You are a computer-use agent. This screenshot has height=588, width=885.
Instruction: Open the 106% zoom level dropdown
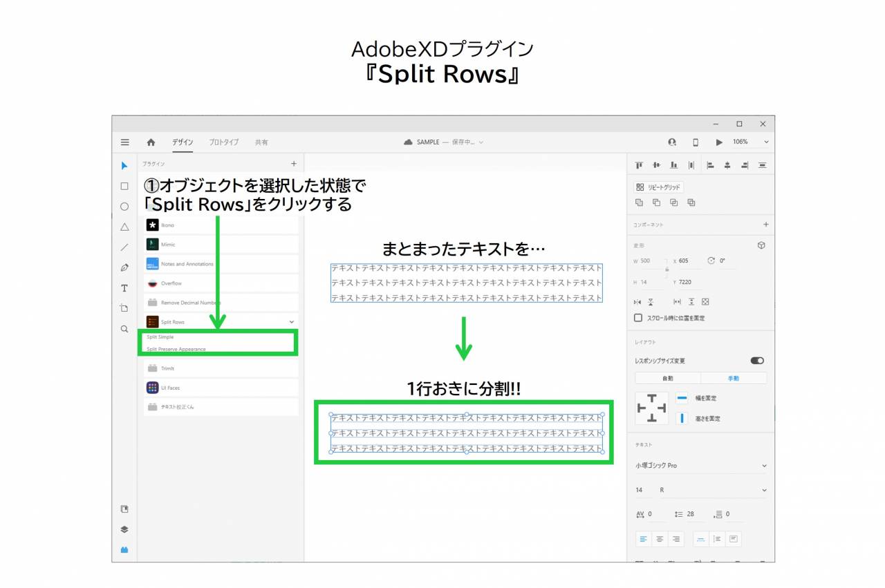click(751, 142)
